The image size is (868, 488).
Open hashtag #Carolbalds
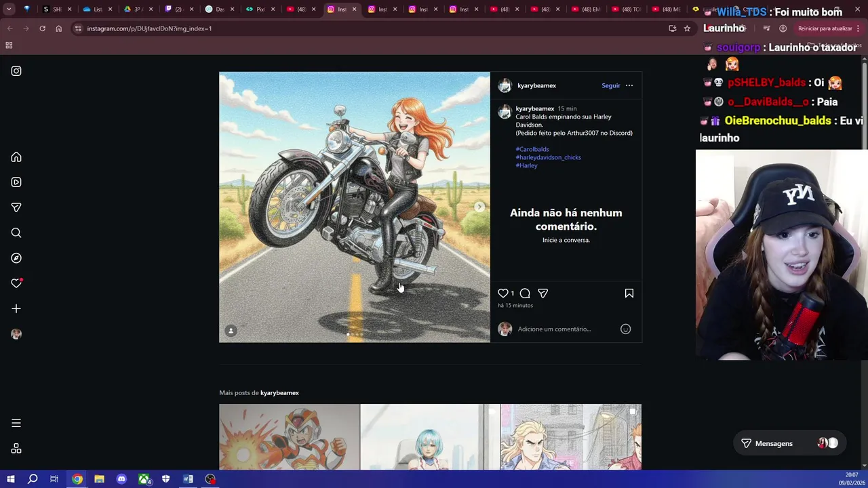pyautogui.click(x=532, y=149)
